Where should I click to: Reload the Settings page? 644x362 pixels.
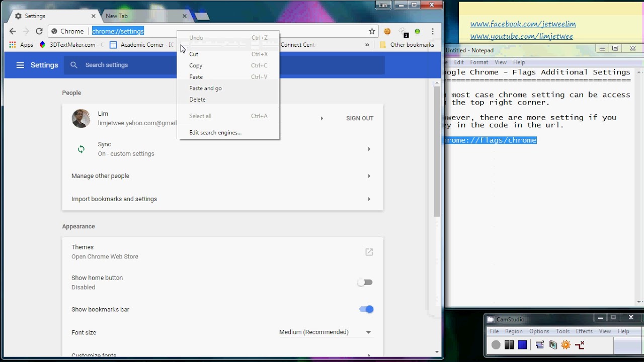coord(39,31)
